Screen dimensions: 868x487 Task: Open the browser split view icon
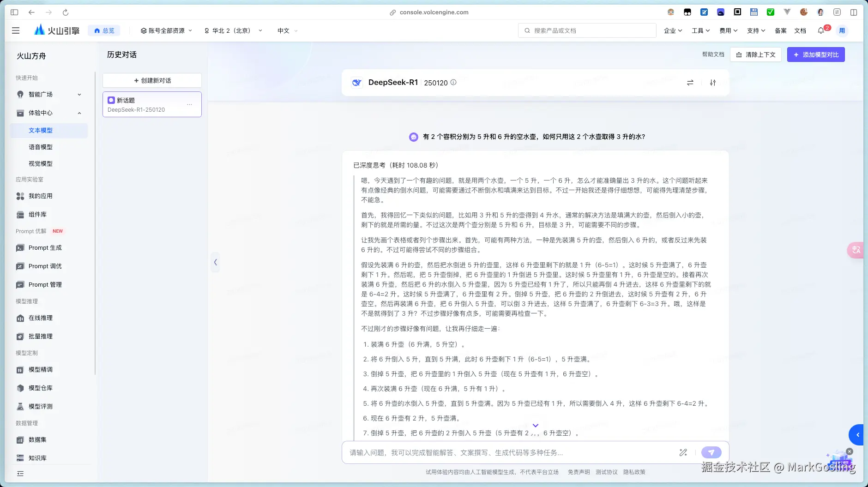854,12
